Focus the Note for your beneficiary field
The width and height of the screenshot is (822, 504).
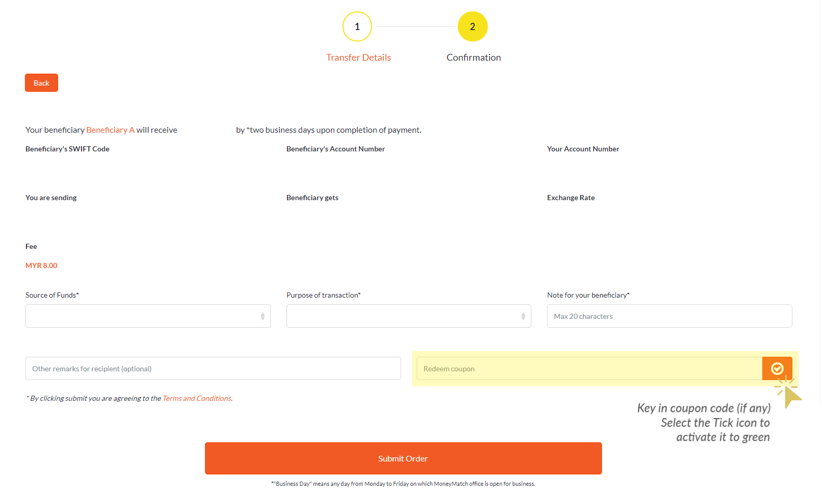(x=669, y=316)
